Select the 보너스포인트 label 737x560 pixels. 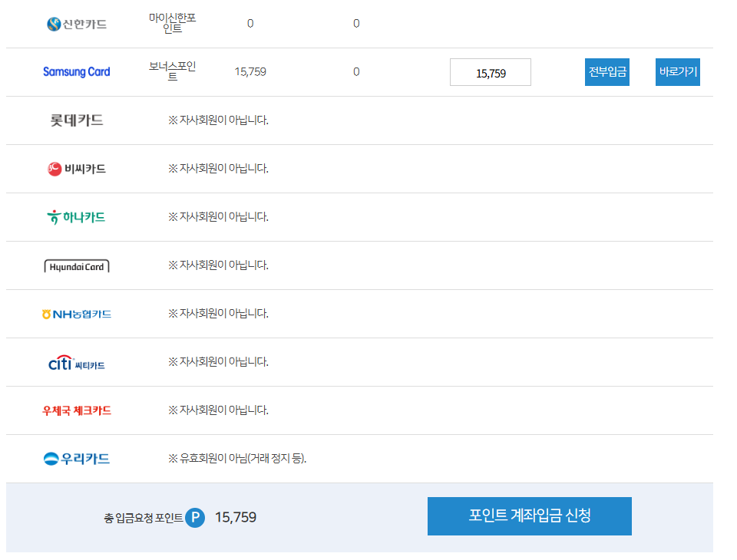(x=173, y=71)
